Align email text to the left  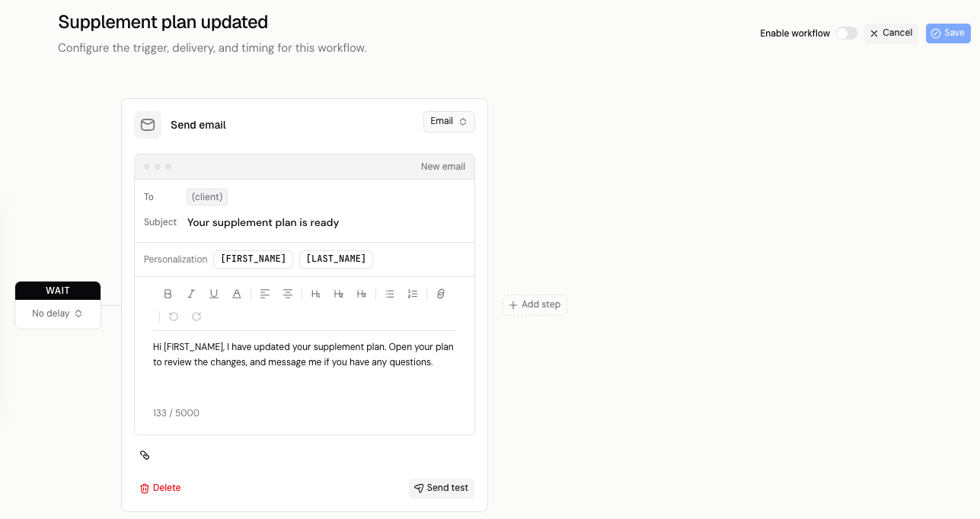click(265, 294)
